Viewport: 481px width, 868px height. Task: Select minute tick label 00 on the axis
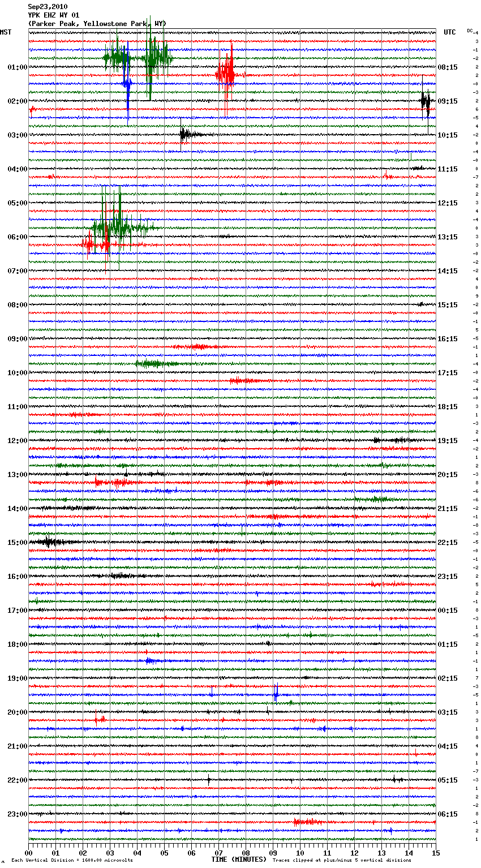pos(28,853)
